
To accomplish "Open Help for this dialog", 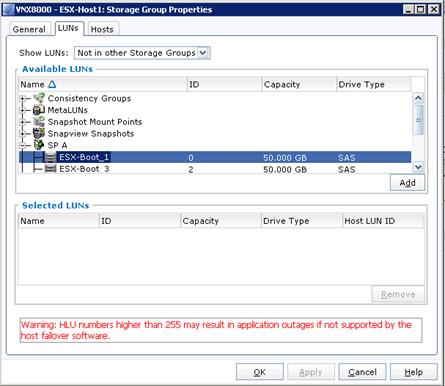I will pos(414,372).
